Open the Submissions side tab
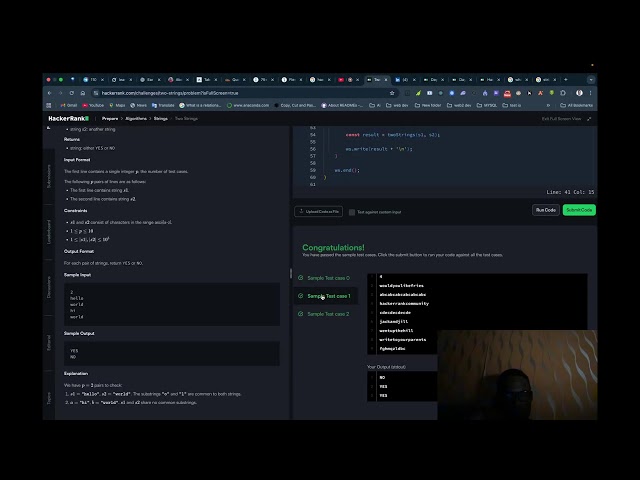Viewport: 640px width, 480px height. tap(49, 175)
